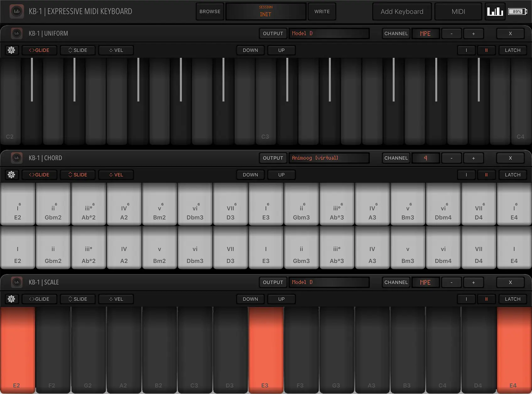
Task: Select row mode II on Uniform keyboard
Action: click(x=486, y=50)
